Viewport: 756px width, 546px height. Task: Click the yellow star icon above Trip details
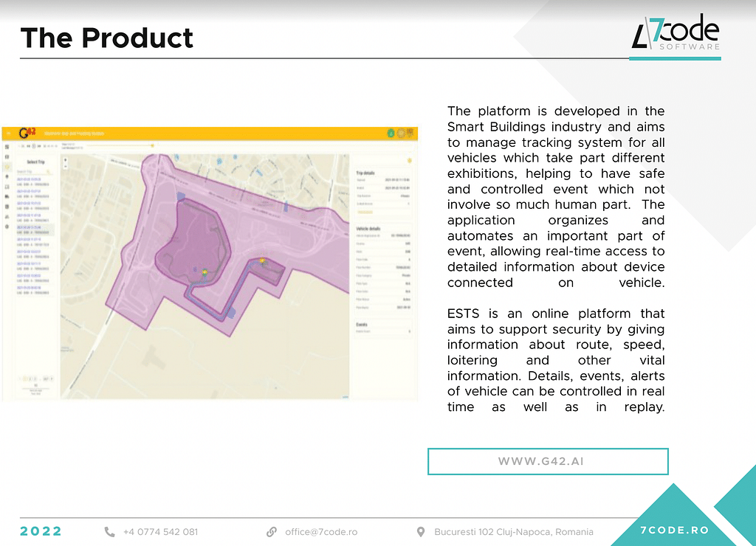(x=410, y=159)
